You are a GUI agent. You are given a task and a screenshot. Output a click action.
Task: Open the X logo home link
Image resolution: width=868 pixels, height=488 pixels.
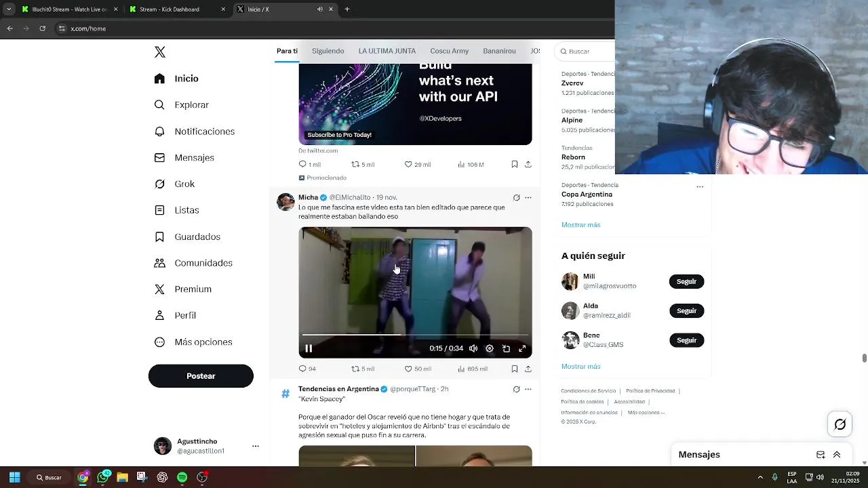click(160, 52)
